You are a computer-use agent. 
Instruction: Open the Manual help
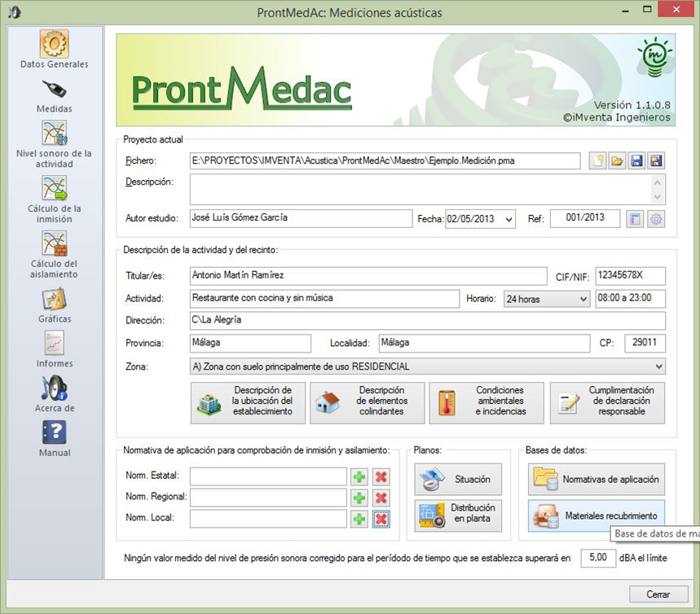point(54,439)
